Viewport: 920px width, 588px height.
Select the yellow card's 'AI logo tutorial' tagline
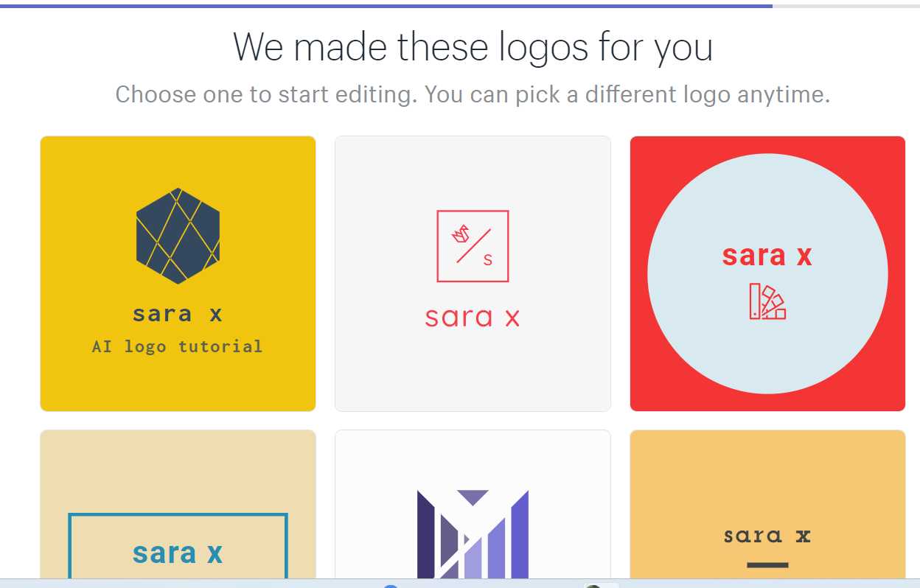178,346
